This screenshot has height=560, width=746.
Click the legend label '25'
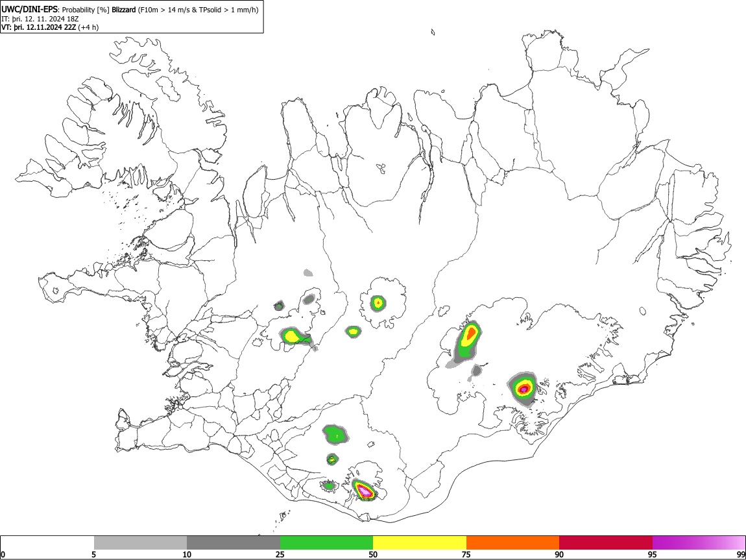tap(280, 554)
